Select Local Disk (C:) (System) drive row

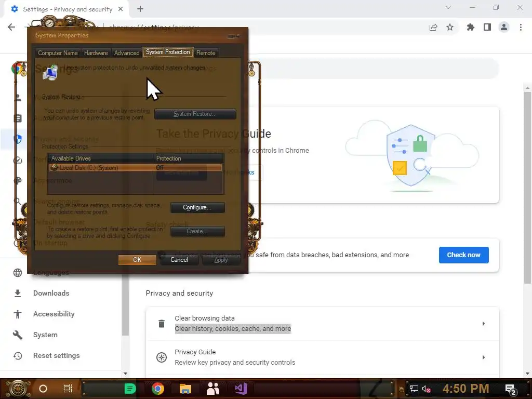coord(136,168)
